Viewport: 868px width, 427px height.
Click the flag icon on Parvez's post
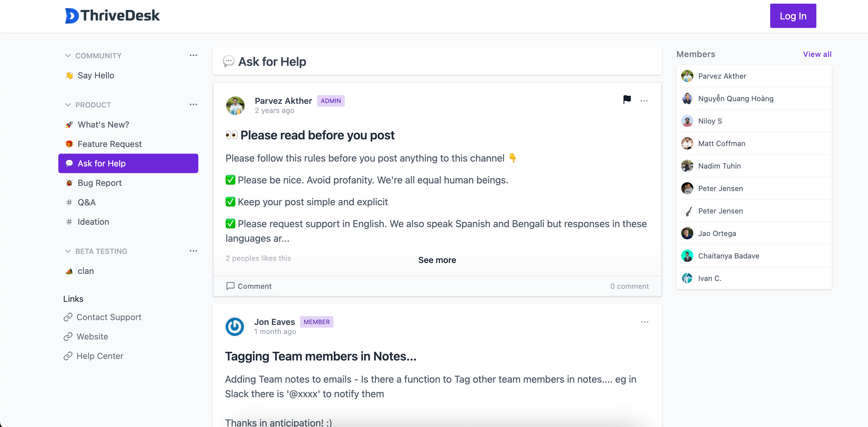[x=627, y=100]
